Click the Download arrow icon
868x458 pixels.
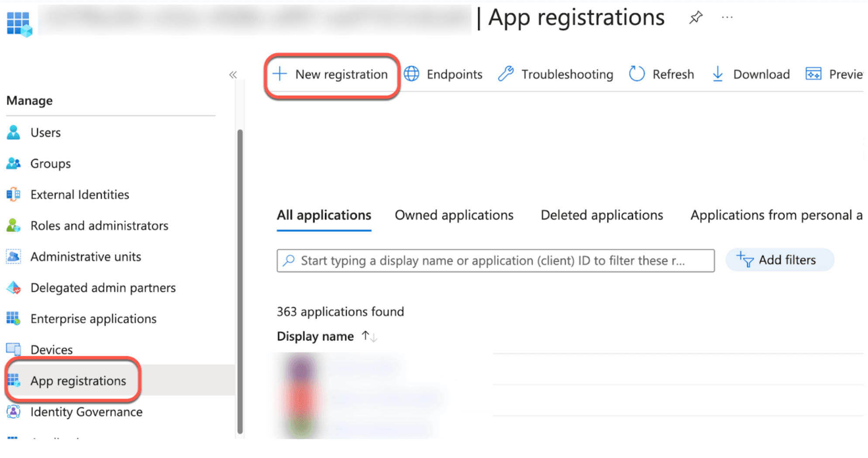click(717, 74)
